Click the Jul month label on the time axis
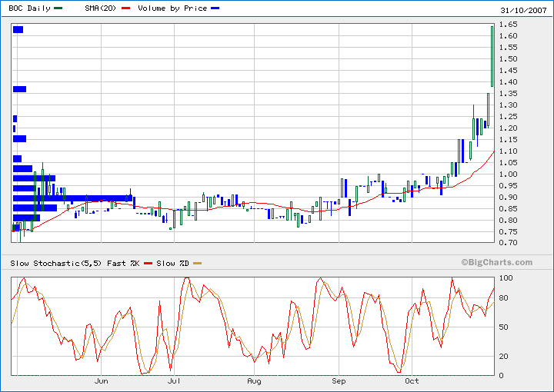 [175, 380]
